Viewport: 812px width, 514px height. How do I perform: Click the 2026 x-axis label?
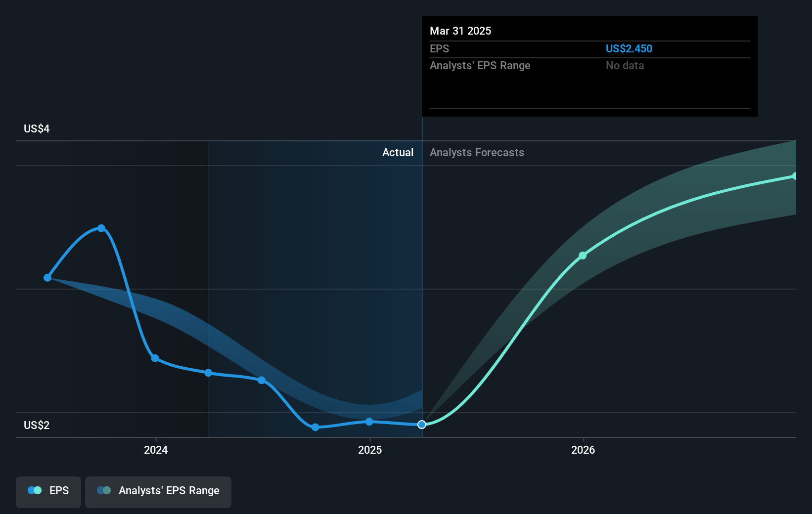pyautogui.click(x=583, y=450)
